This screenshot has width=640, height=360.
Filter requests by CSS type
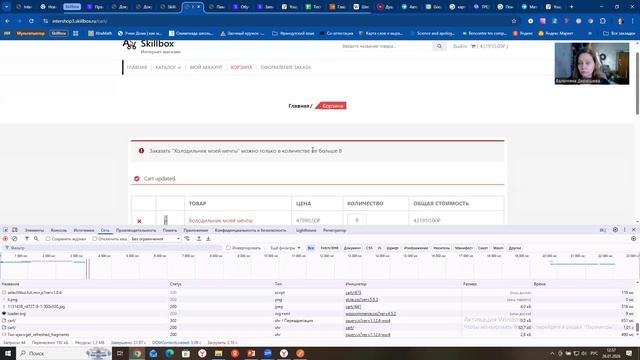point(369,248)
